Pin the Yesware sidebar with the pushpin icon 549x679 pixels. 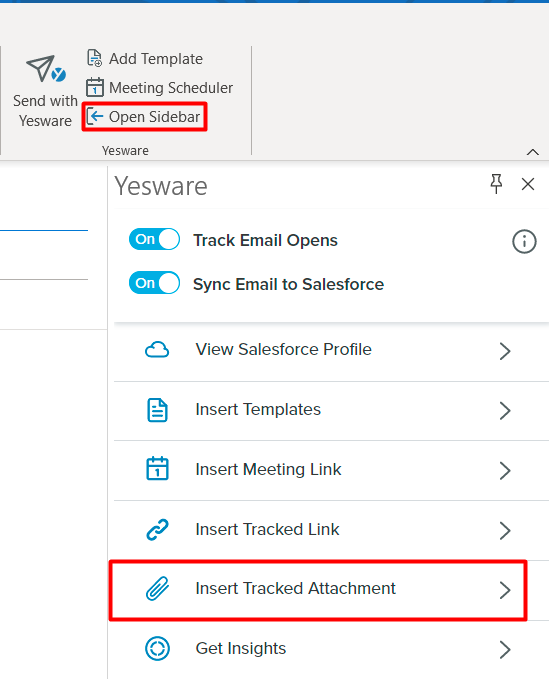tap(496, 184)
